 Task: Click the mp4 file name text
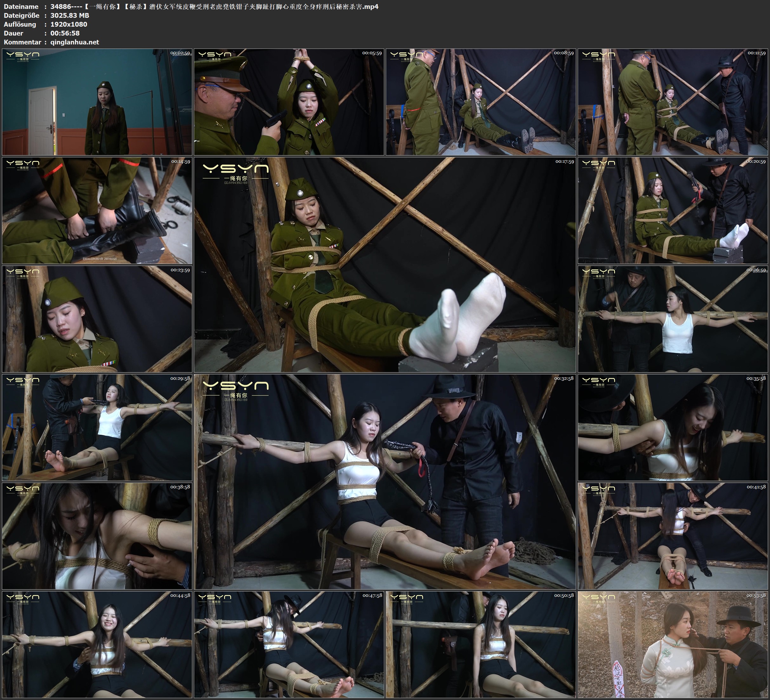pos(214,6)
